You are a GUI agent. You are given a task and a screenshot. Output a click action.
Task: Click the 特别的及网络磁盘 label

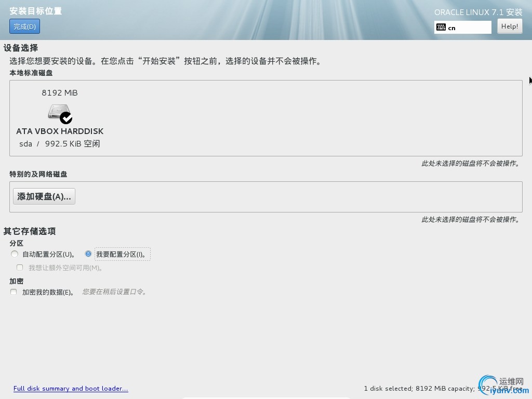coord(38,174)
